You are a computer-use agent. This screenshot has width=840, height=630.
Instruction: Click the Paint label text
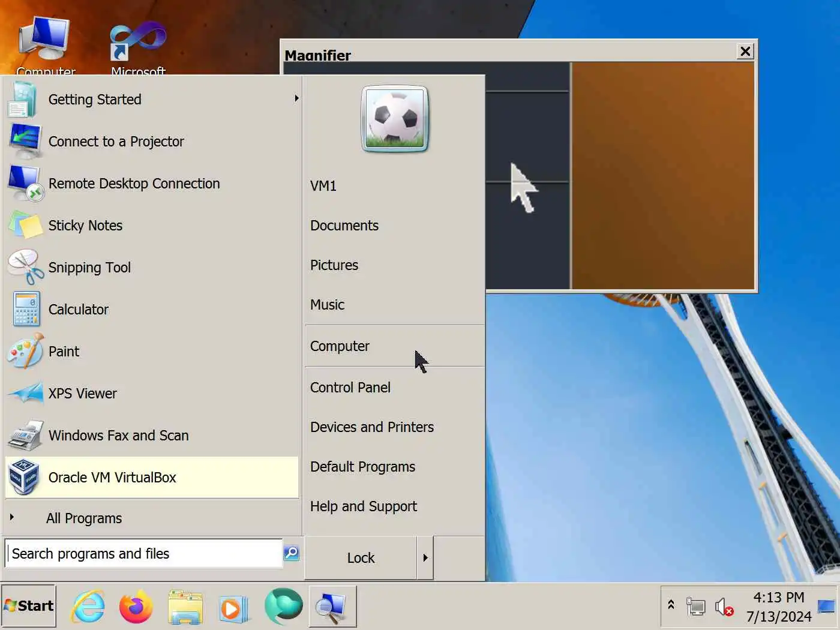[x=64, y=352]
